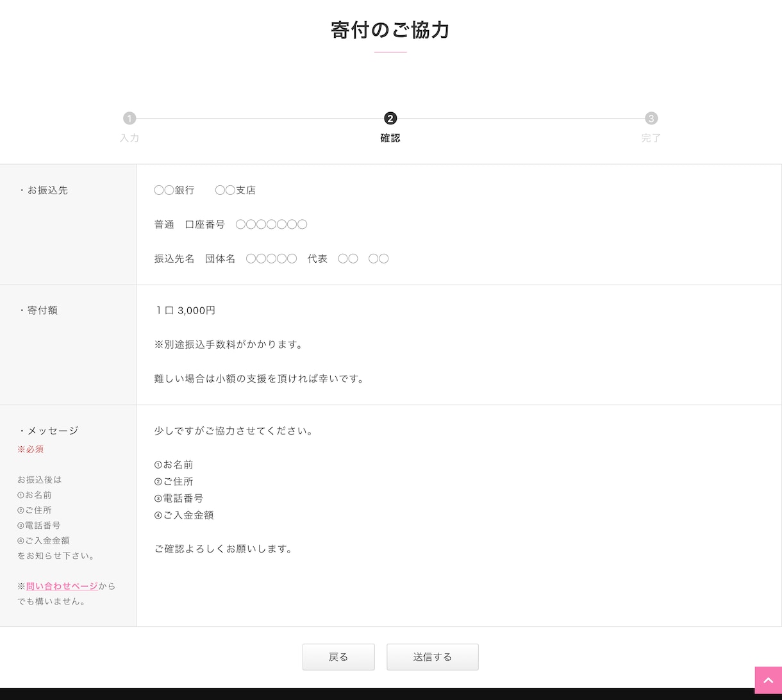
Task: Click ①お名前 in the message body
Action: point(174,465)
